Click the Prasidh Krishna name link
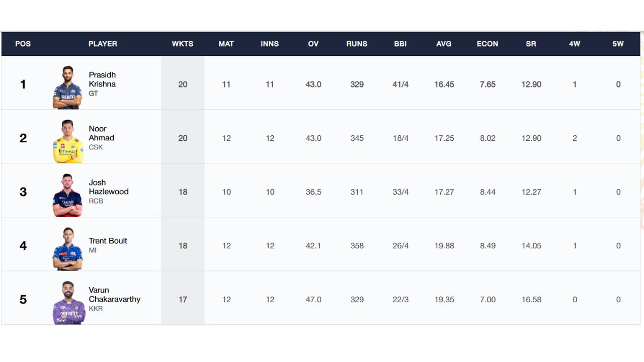 (x=102, y=79)
